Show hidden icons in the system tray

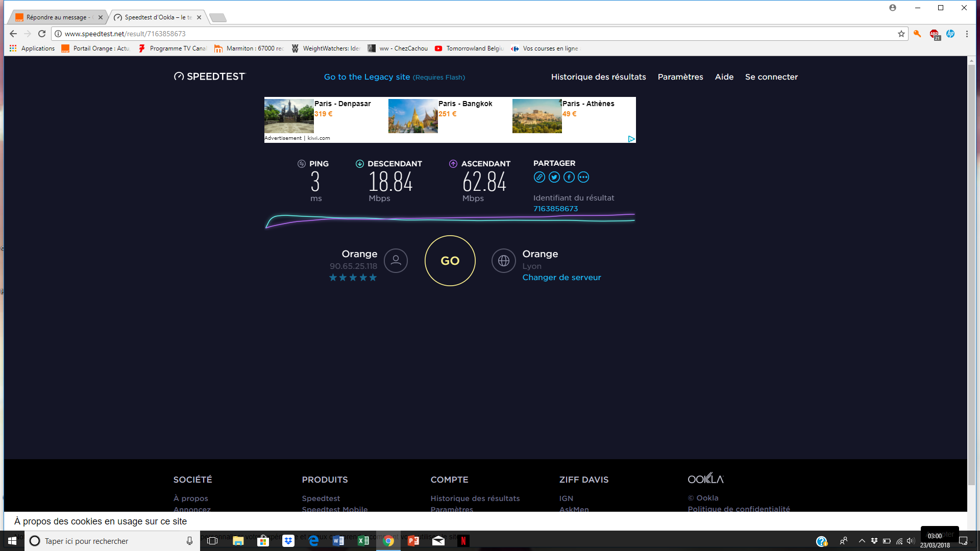click(x=861, y=541)
